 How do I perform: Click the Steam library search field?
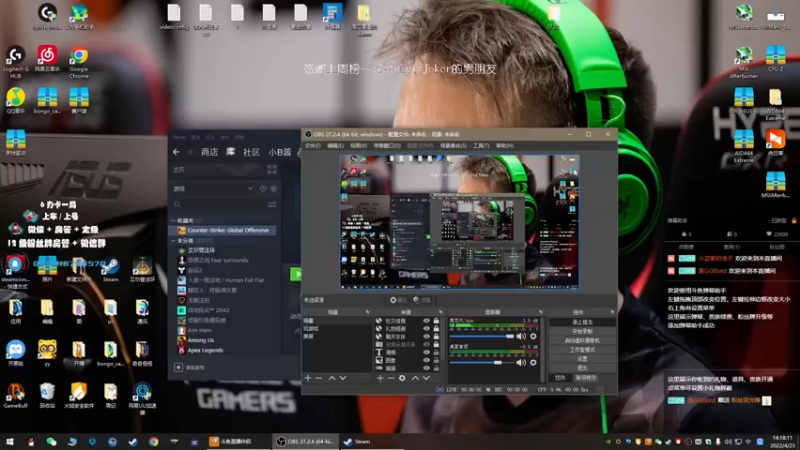coord(218,204)
